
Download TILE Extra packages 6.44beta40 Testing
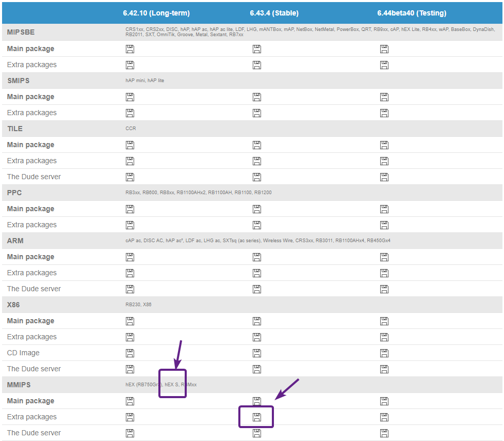click(384, 161)
